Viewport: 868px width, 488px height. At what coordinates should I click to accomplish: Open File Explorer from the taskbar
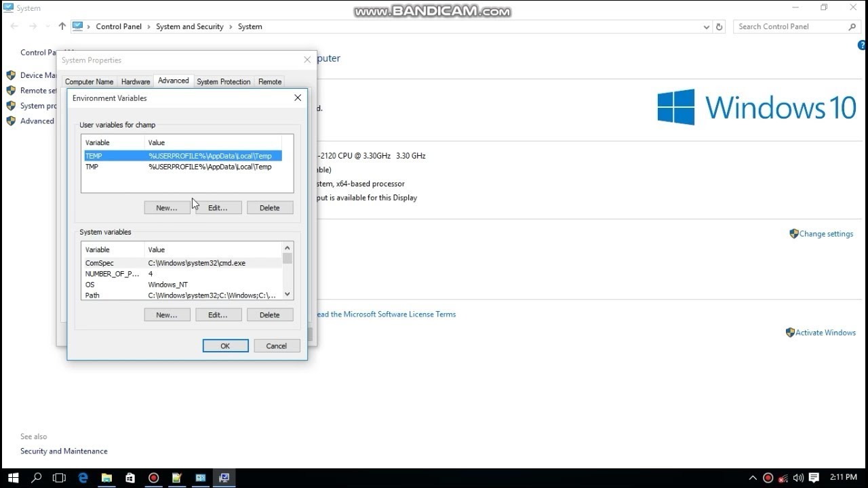(106, 478)
